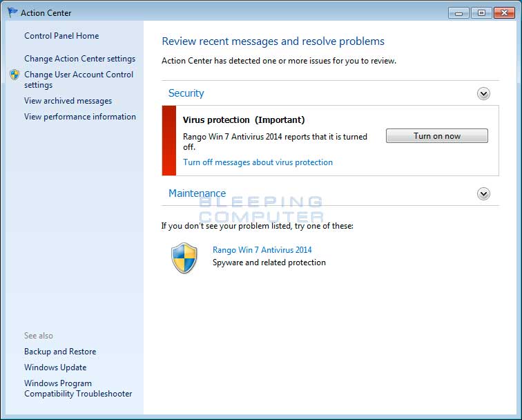The image size is (522, 420).
Task: Turn off messages about virus protection link
Action: 258,162
